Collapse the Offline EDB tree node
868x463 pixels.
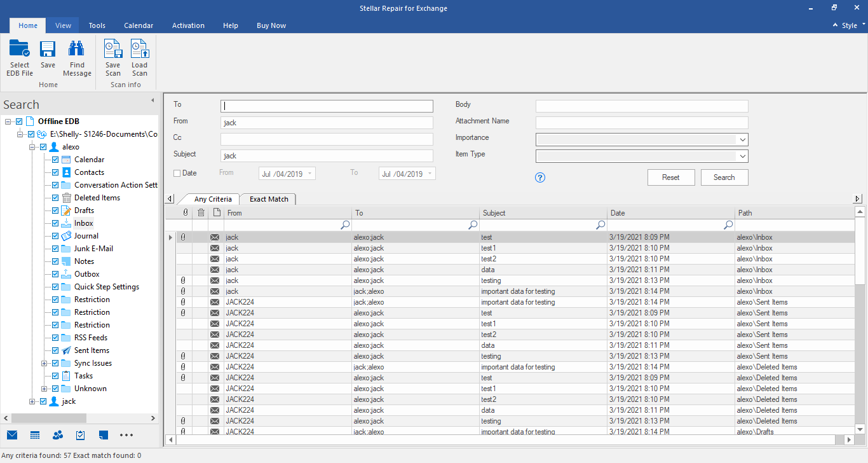[8, 121]
